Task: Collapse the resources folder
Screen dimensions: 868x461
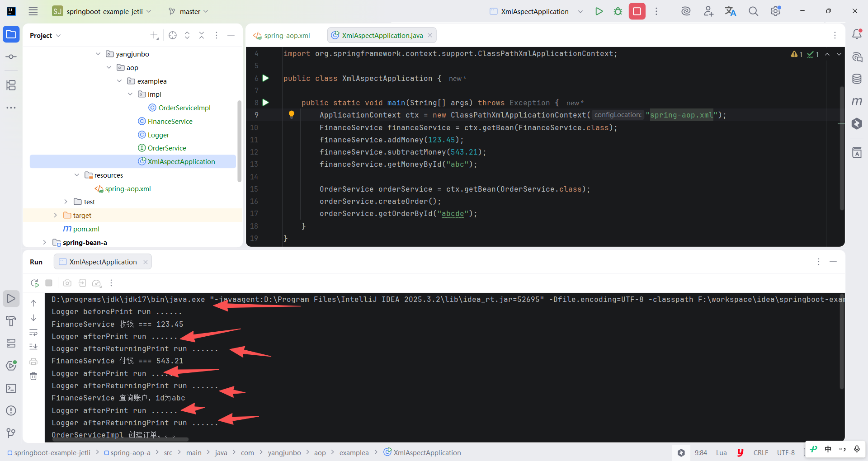Action: click(77, 175)
